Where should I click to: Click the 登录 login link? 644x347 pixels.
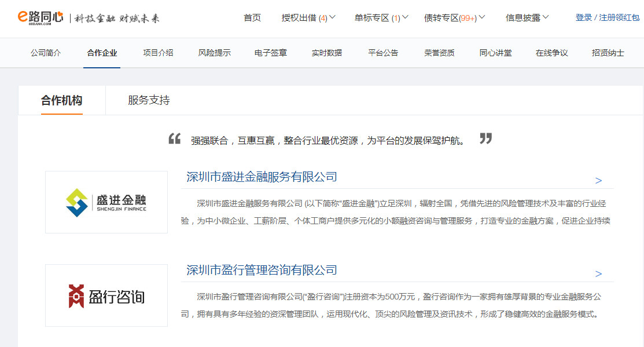click(584, 18)
